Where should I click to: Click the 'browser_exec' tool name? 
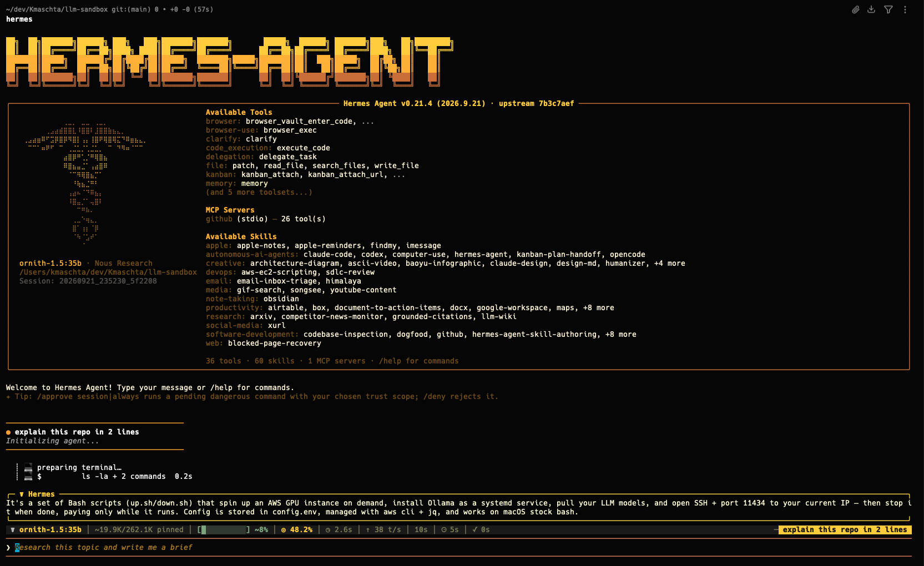(290, 130)
